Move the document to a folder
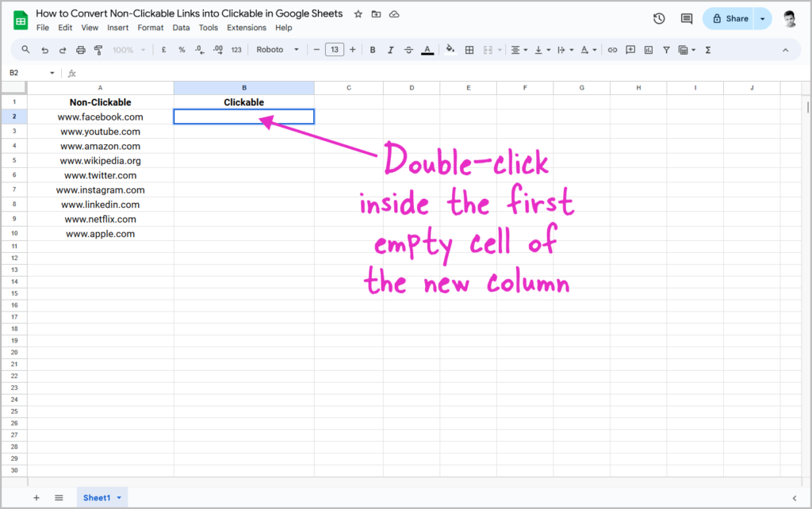Image resolution: width=812 pixels, height=509 pixels. click(377, 14)
